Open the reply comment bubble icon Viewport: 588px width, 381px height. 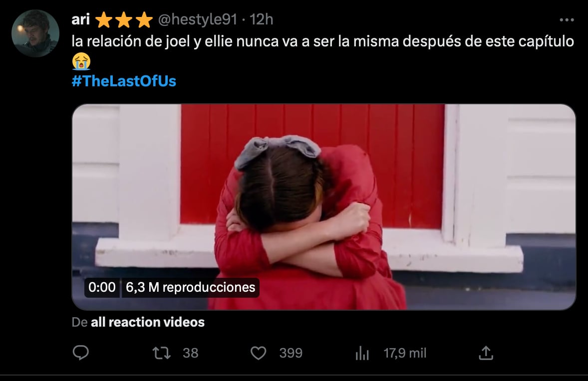point(81,353)
